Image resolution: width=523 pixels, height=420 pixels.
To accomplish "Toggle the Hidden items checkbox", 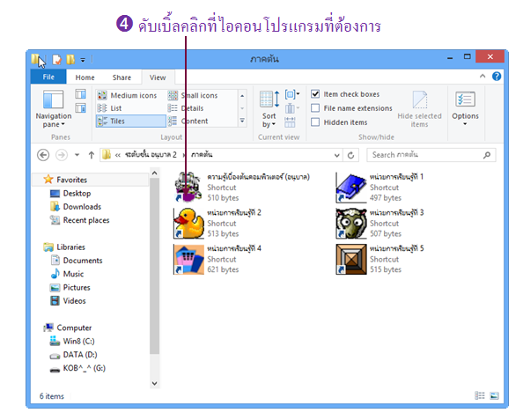I will tap(315, 122).
